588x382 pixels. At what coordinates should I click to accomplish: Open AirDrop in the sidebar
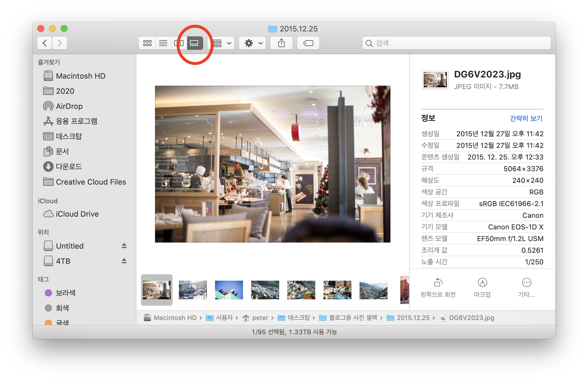pyautogui.click(x=69, y=106)
